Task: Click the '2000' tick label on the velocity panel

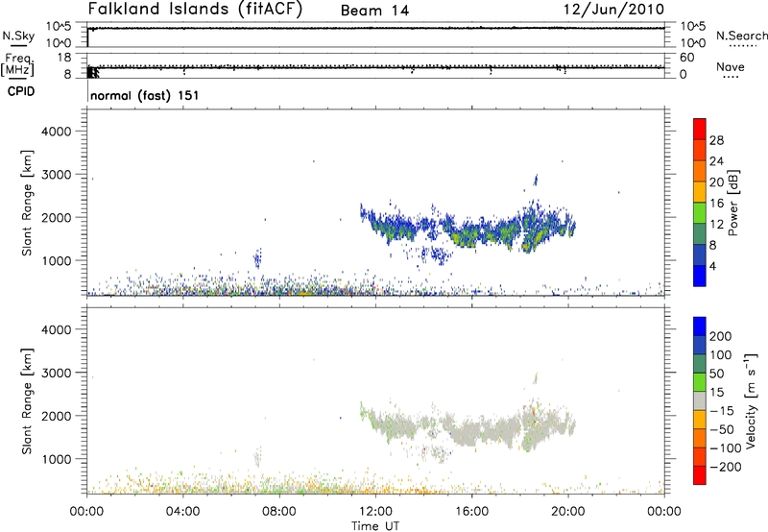Action: 56,416
